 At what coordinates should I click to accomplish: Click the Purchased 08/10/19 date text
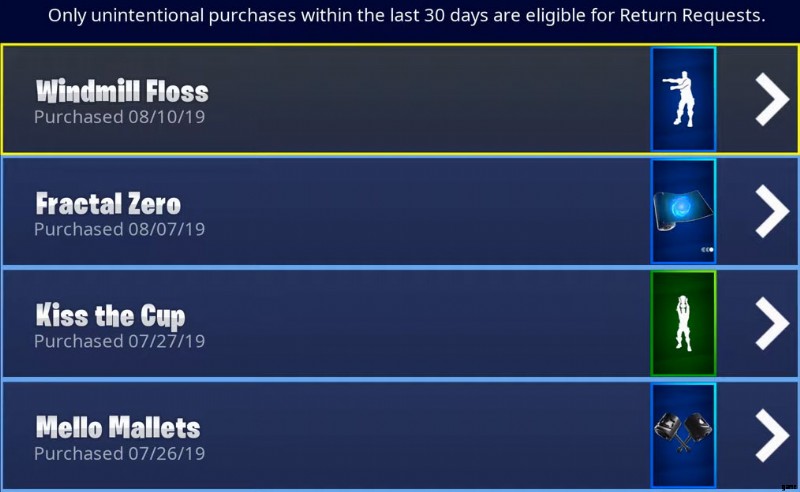click(119, 117)
